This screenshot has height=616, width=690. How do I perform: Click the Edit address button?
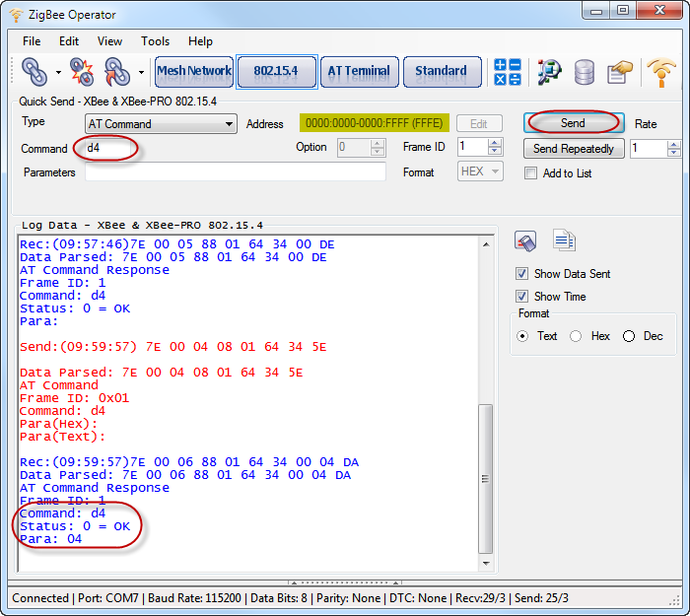[x=479, y=124]
